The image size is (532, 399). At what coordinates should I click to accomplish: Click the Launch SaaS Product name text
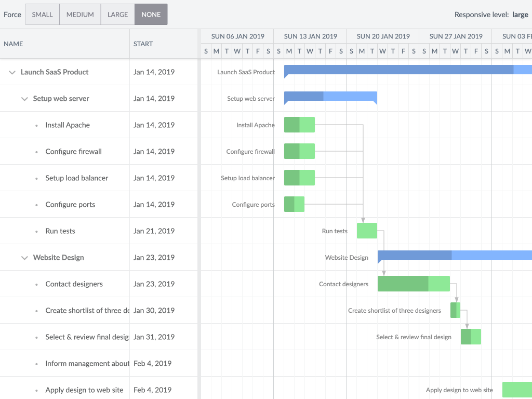pos(55,72)
